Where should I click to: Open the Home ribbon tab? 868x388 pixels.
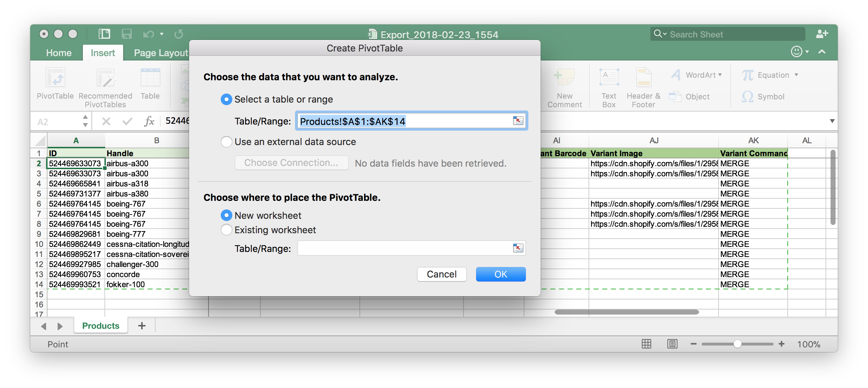(59, 53)
